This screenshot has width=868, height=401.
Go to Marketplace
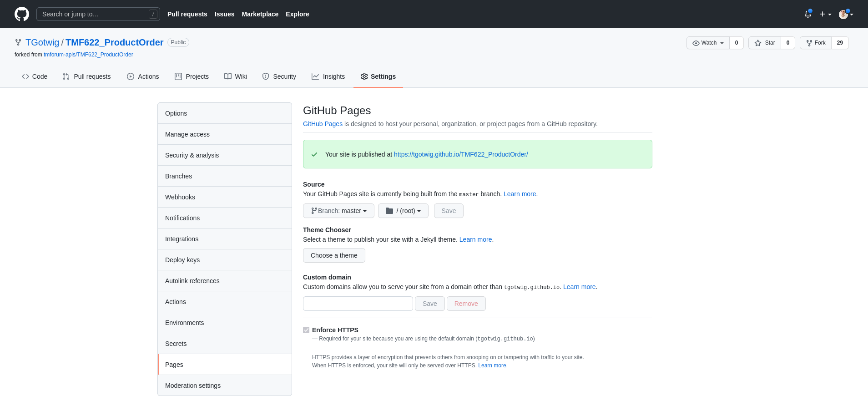pos(260,14)
